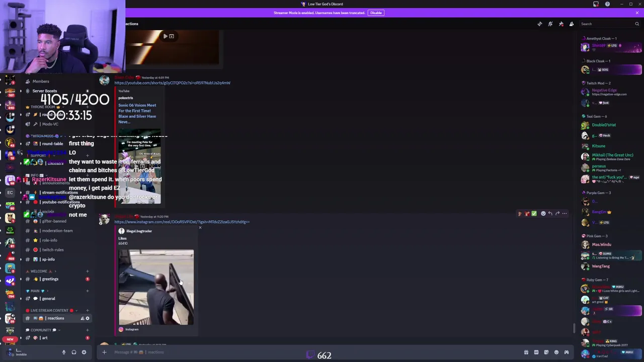
Task: Open notification settings bell in header
Action: [x=550, y=24]
